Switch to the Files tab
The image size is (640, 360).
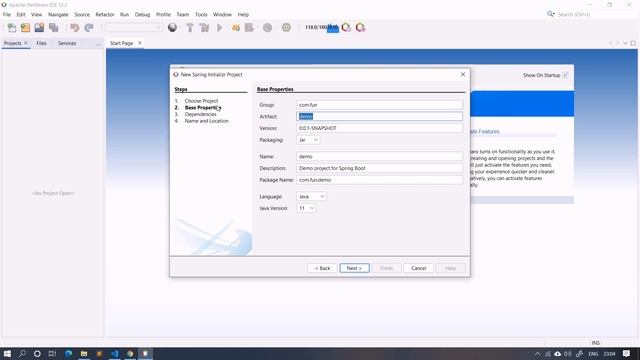41,43
